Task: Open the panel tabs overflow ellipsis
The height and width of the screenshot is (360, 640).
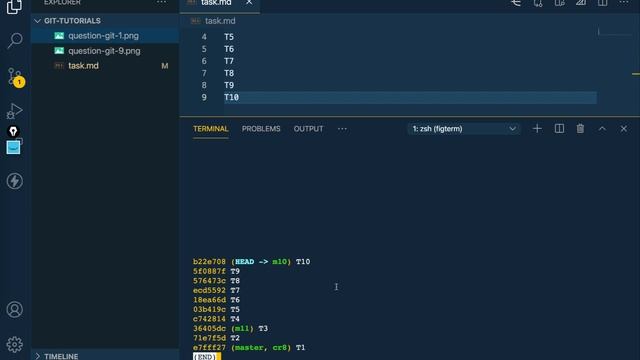Action: tap(342, 129)
